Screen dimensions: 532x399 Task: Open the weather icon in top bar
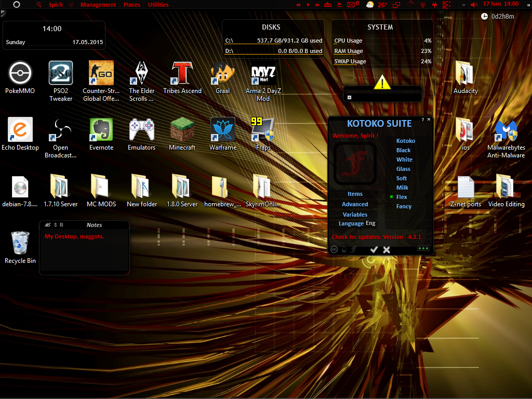(369, 5)
